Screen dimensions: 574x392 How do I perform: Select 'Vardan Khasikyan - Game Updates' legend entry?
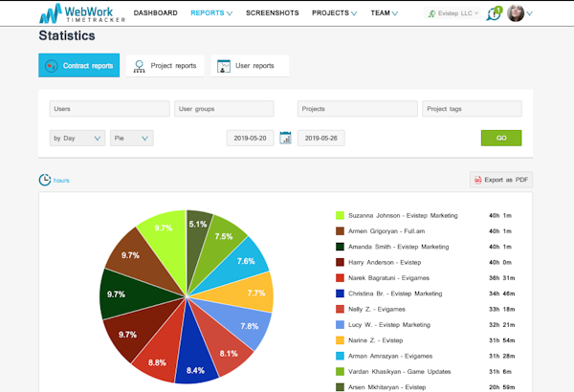coord(399,372)
